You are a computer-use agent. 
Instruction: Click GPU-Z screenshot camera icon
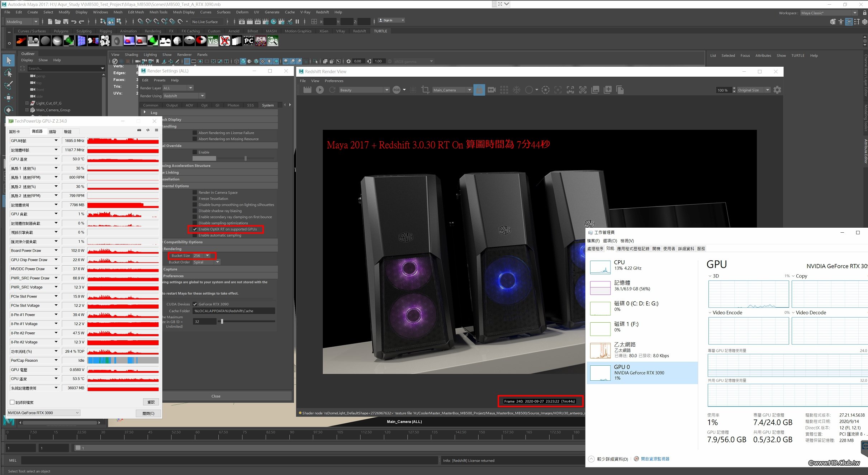pyautogui.click(x=139, y=130)
